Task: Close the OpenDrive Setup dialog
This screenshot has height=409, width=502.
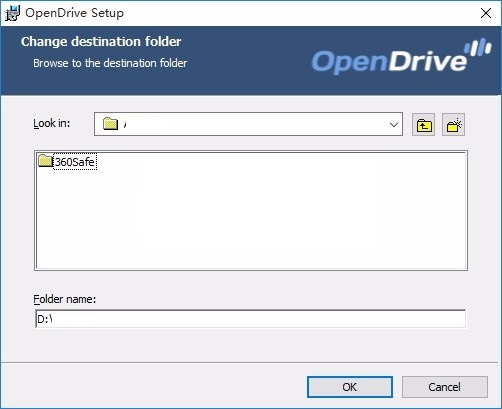Action: pyautogui.click(x=486, y=13)
